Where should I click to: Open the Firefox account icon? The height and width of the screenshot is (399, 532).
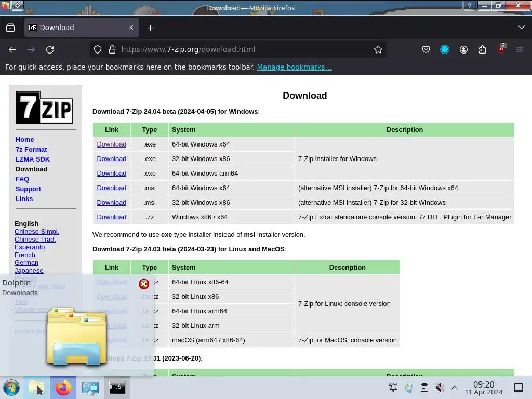(x=463, y=49)
